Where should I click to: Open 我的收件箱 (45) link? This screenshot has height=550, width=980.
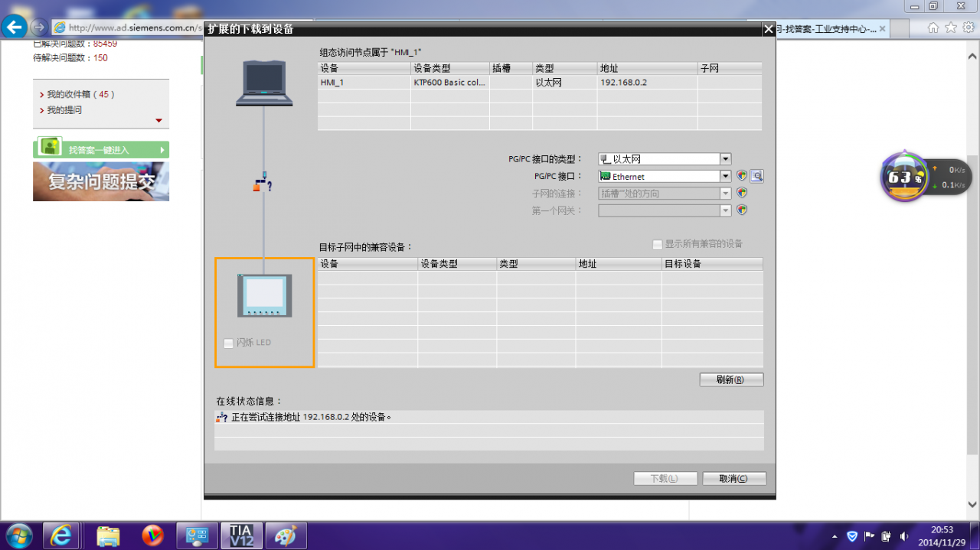[80, 94]
